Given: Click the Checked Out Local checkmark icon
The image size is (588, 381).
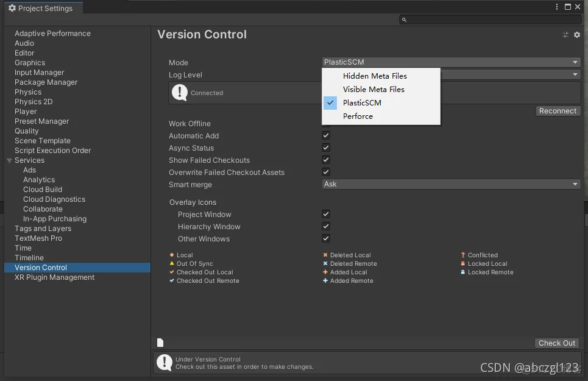Looking at the screenshot, I should 172,272.
